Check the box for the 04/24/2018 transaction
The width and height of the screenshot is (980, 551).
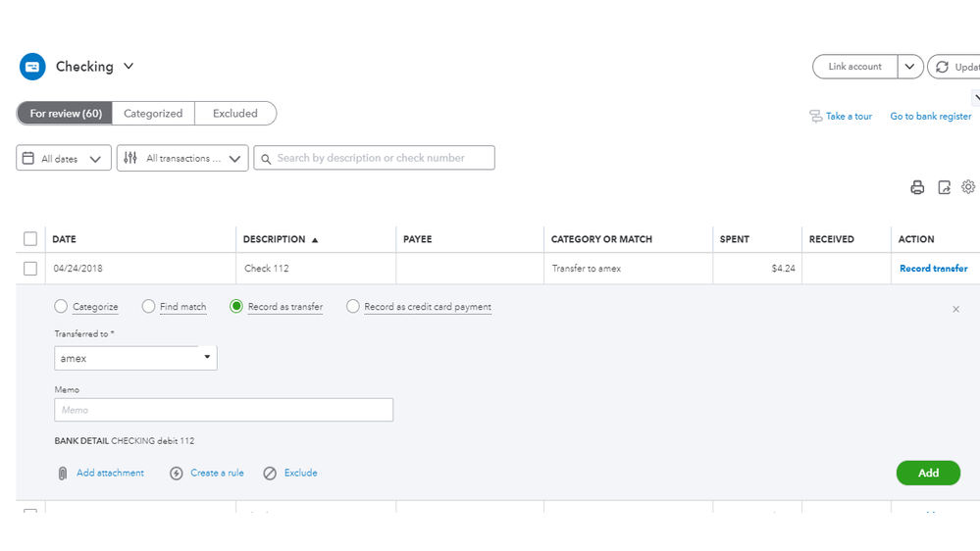30,269
